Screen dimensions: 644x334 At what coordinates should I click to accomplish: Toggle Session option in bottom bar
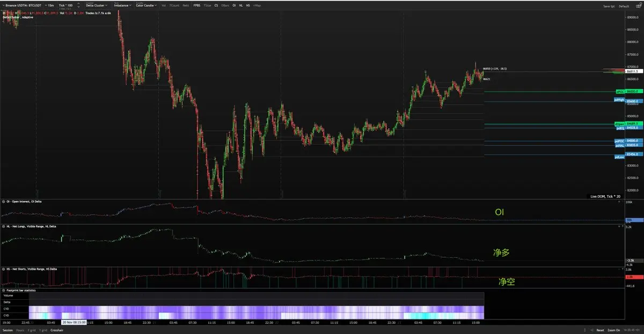(8, 330)
